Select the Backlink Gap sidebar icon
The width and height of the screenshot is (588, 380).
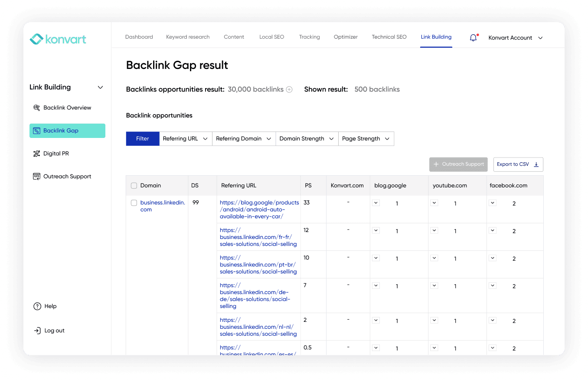36,130
